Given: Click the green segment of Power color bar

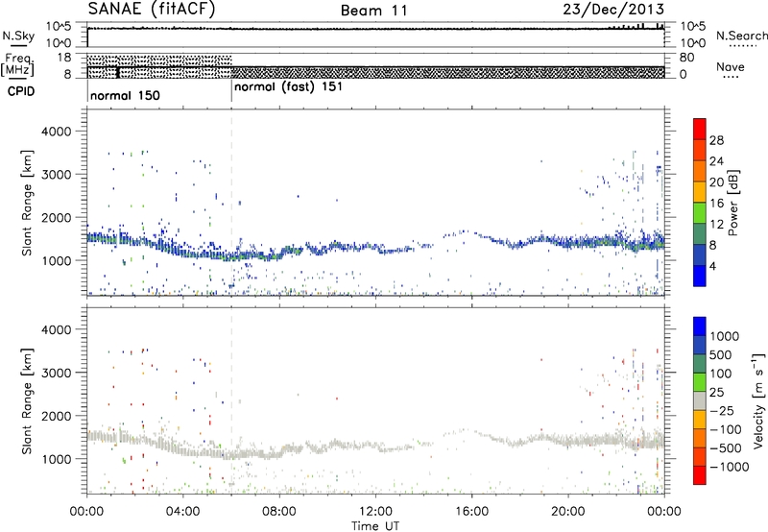Looking at the screenshot, I should click(x=700, y=213).
